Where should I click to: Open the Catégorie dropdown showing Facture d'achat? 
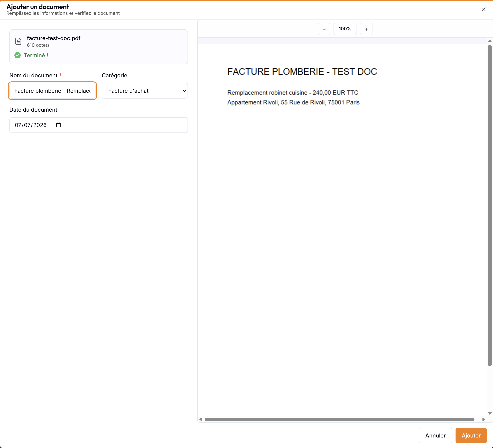tap(145, 91)
